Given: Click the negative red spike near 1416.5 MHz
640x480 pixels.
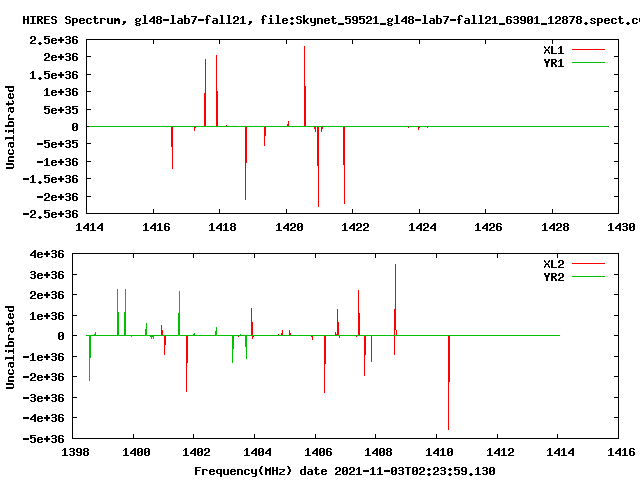Looking at the screenshot, I should tap(172, 148).
